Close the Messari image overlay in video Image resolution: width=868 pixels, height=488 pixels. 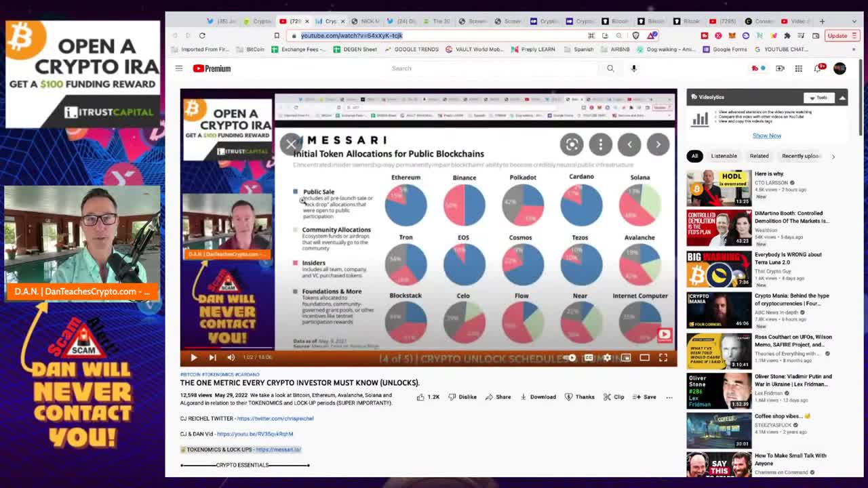291,144
